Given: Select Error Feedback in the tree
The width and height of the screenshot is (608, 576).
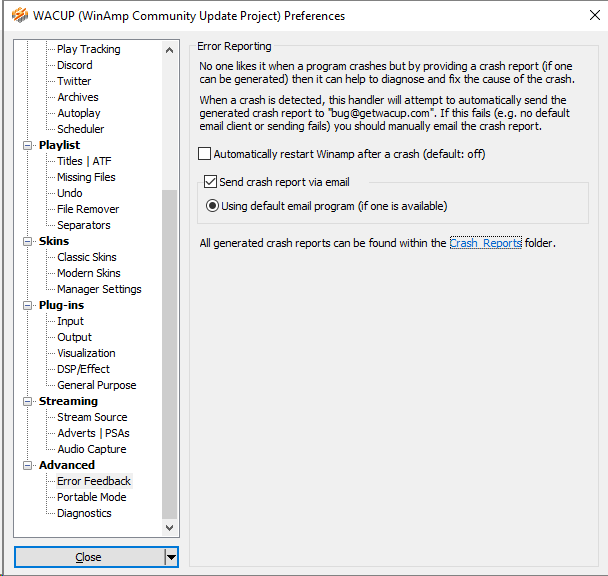Looking at the screenshot, I should pyautogui.click(x=94, y=481).
